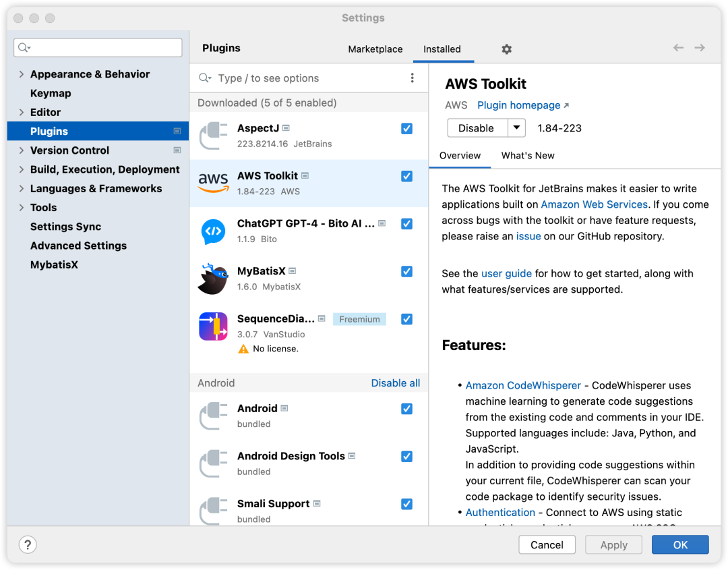This screenshot has width=728, height=570.
Task: Select Settings Sync in sidebar
Action: click(65, 227)
